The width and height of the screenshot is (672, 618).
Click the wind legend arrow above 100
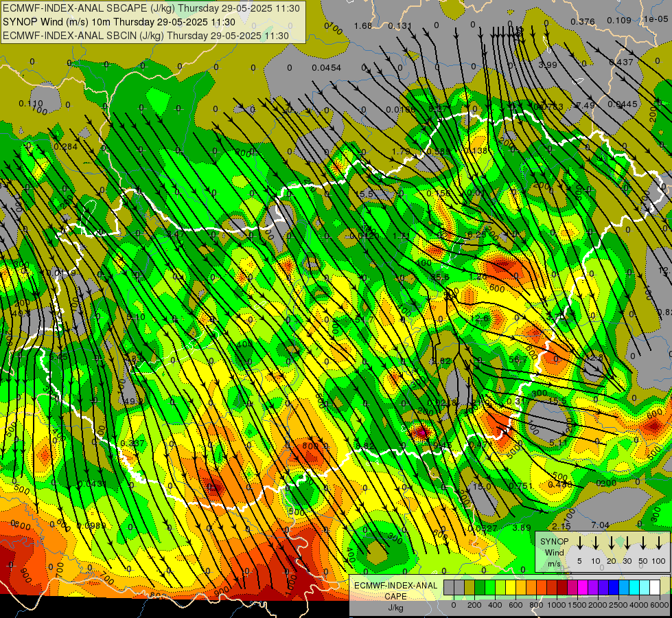tap(659, 542)
